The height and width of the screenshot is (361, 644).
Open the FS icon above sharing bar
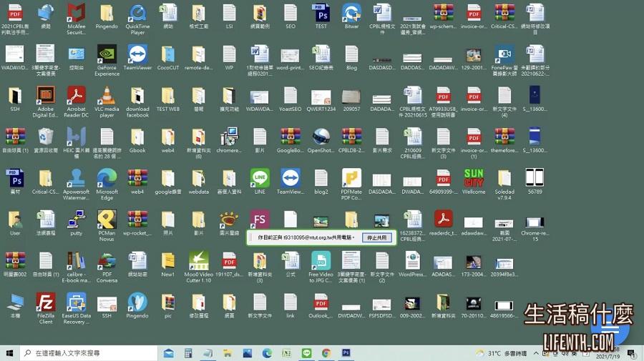(x=260, y=219)
